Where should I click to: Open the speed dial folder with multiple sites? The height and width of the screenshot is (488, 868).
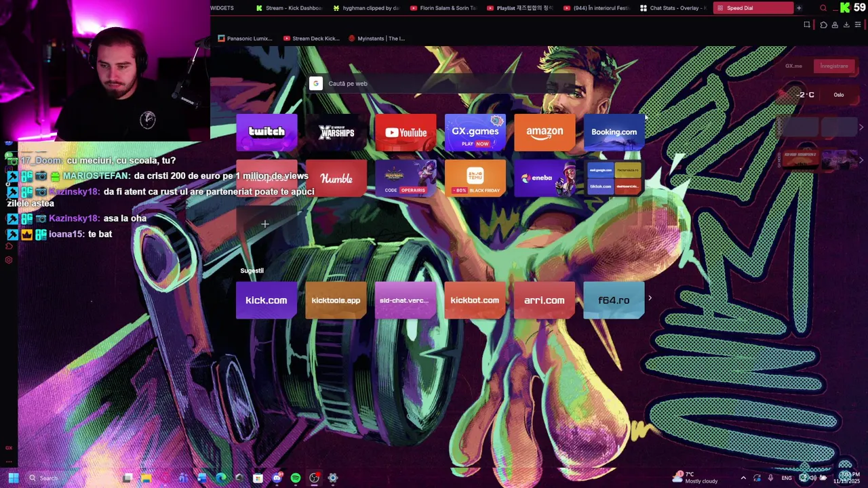pyautogui.click(x=614, y=178)
